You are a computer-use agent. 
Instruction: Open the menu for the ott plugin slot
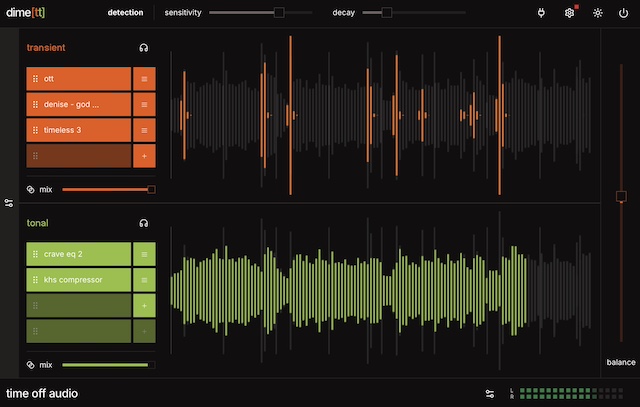pos(144,78)
